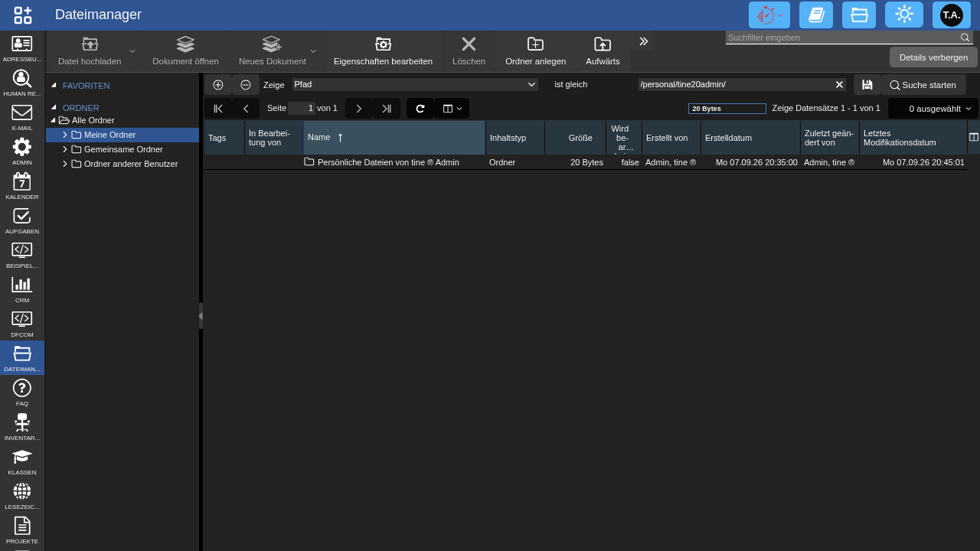Open the Aufgaben app
980x551 pixels.
pyautogui.click(x=22, y=220)
